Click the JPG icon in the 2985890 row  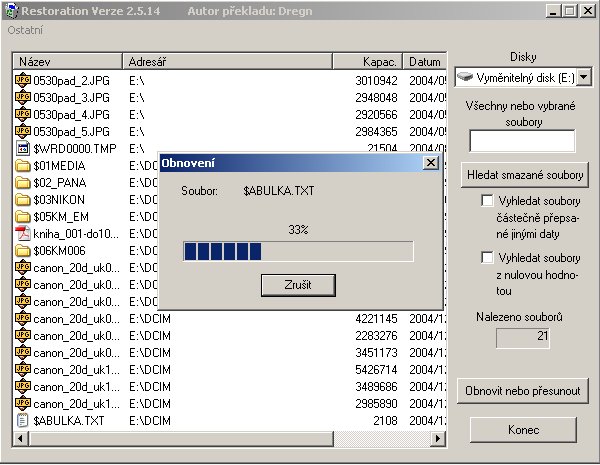click(23, 403)
